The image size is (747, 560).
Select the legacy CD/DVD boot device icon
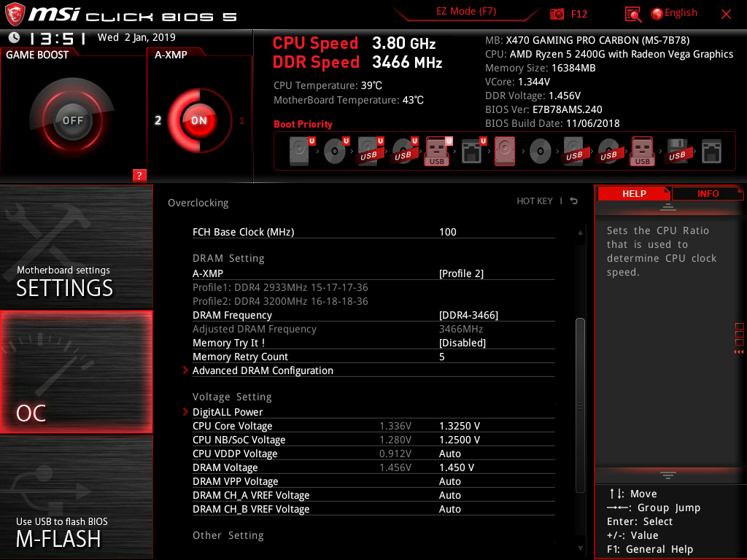click(541, 152)
